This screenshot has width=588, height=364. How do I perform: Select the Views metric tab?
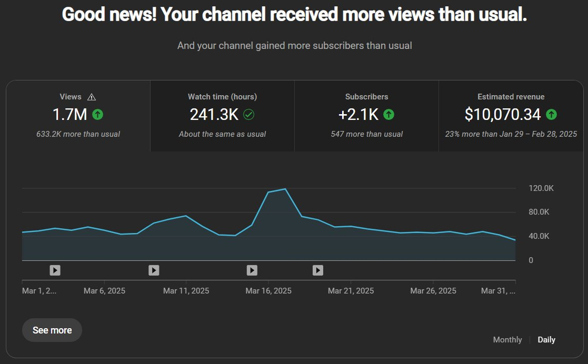point(78,116)
